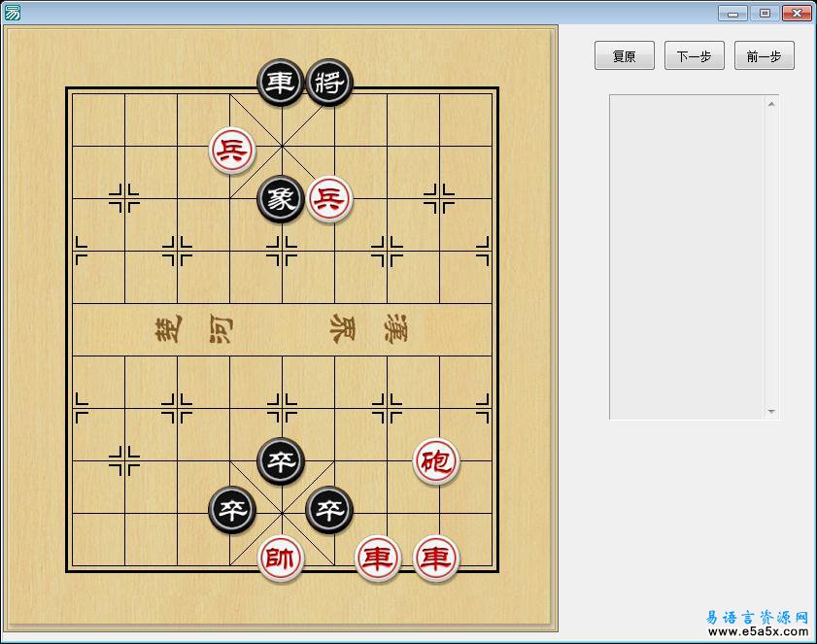This screenshot has width=817, height=644.
Task: Select the black 象 elephant piece
Action: (x=281, y=200)
